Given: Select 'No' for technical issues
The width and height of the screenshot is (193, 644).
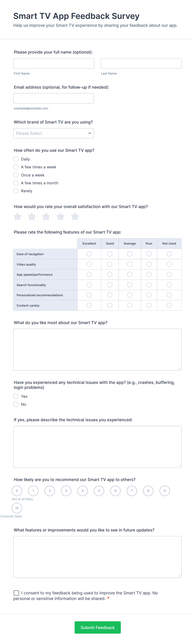Looking at the screenshot, I should coord(16,404).
